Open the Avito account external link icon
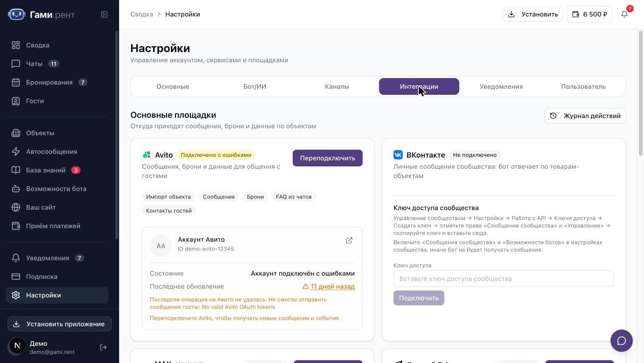The height and width of the screenshot is (363, 644). click(349, 240)
